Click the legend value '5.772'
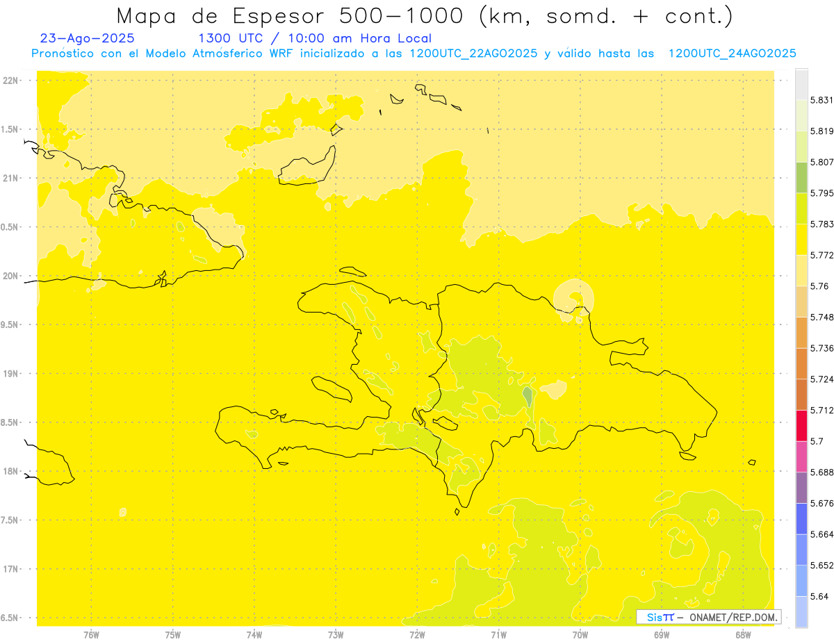 (x=821, y=255)
